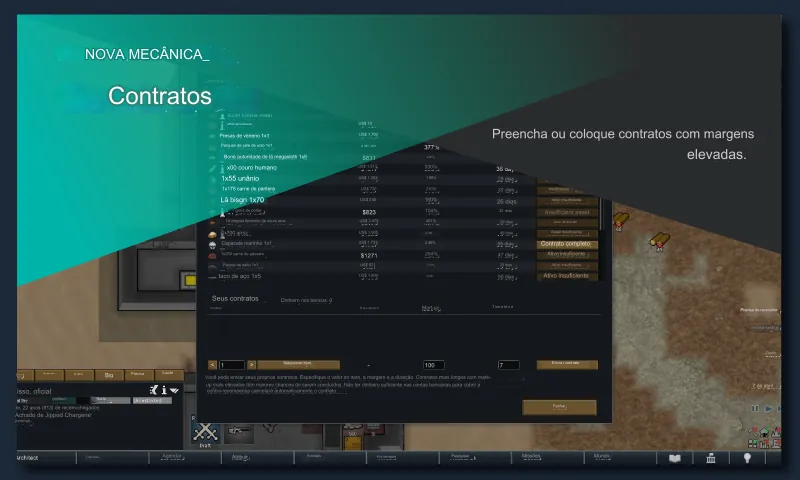Open the book icon in bottom bar
The height and width of the screenshot is (480, 800).
coord(675,458)
